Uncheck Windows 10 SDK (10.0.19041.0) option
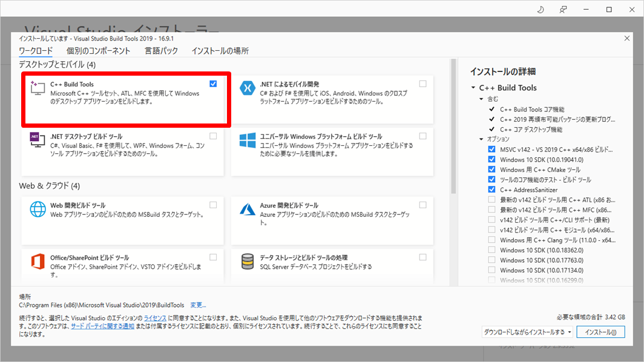The width and height of the screenshot is (644, 362). pos(491,159)
